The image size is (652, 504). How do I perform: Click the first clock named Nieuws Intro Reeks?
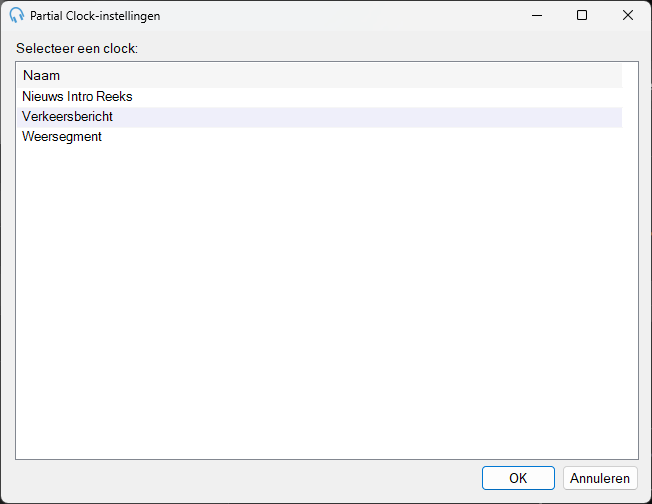[x=319, y=96]
